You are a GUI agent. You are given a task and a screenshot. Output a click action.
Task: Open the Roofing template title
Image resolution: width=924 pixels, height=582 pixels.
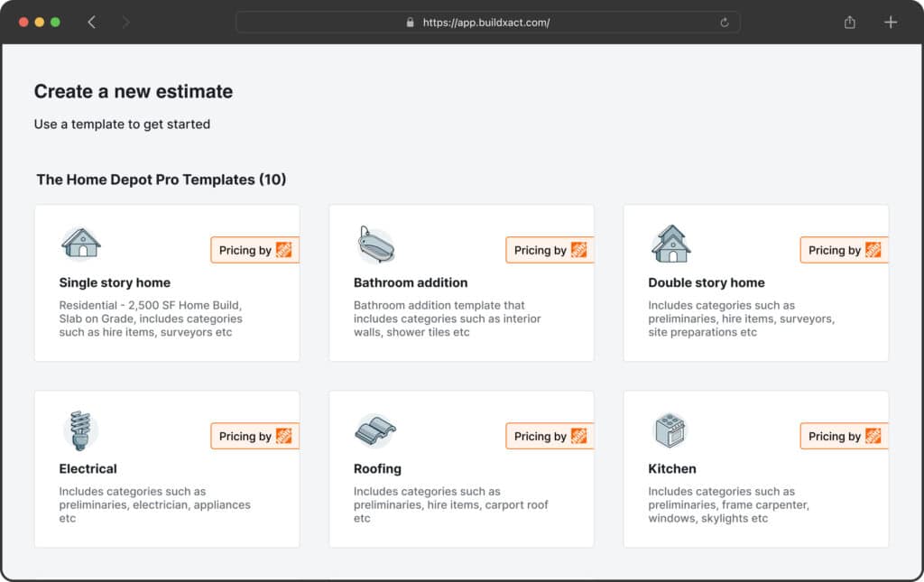tap(377, 469)
